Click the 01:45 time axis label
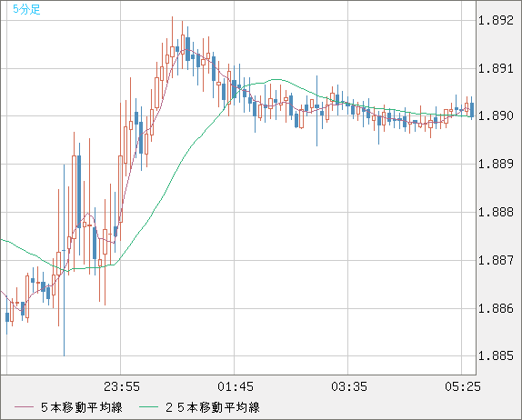This screenshot has width=522, height=420. coord(236,386)
